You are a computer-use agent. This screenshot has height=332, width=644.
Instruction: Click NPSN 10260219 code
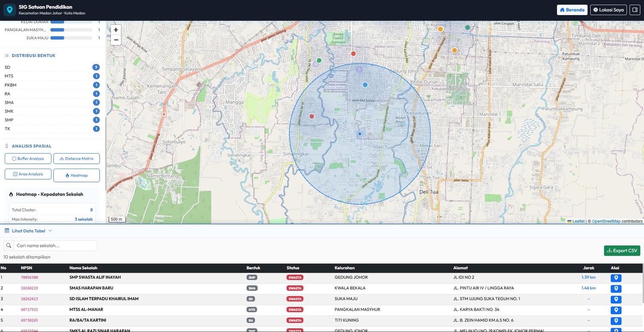click(x=30, y=288)
